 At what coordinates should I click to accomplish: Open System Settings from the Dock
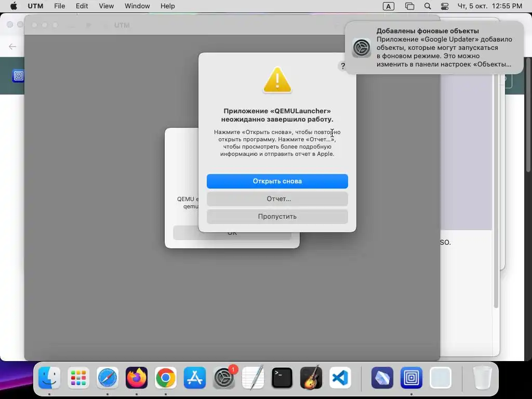[224, 378]
